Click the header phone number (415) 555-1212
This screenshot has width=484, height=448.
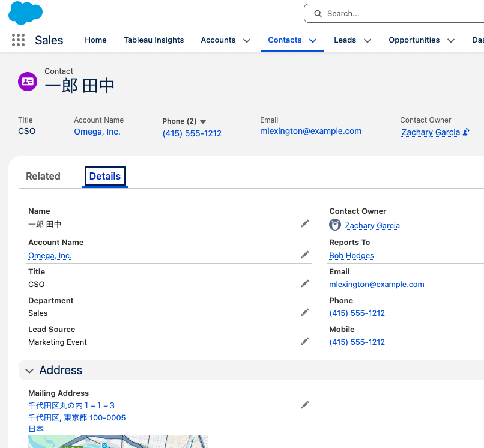coord(192,133)
